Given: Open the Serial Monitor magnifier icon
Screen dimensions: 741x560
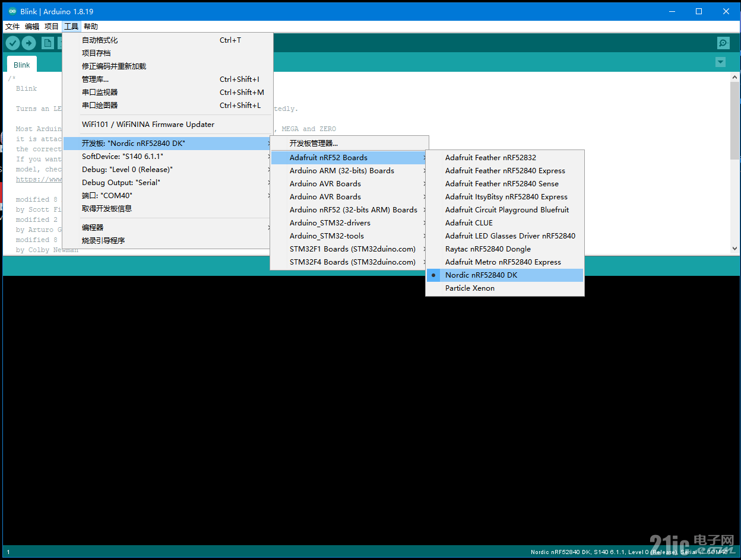Looking at the screenshot, I should (723, 43).
